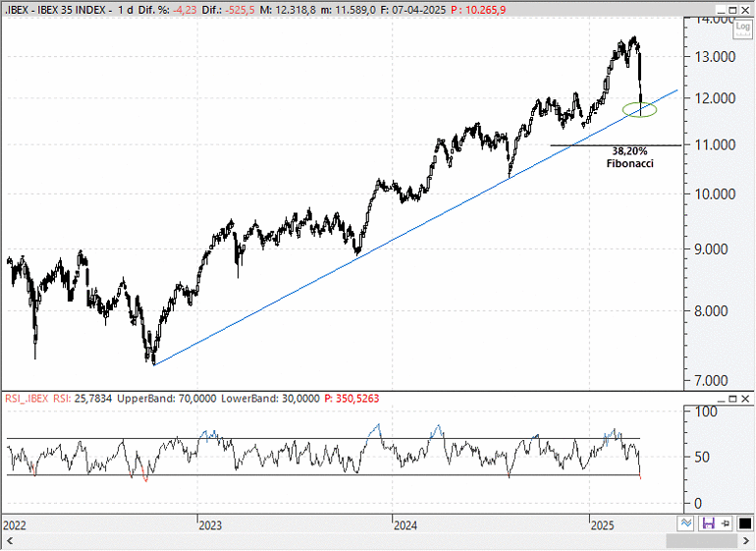This screenshot has width=756, height=551.
Task: Minimize the RSI indicator panel
Action: click(721, 399)
